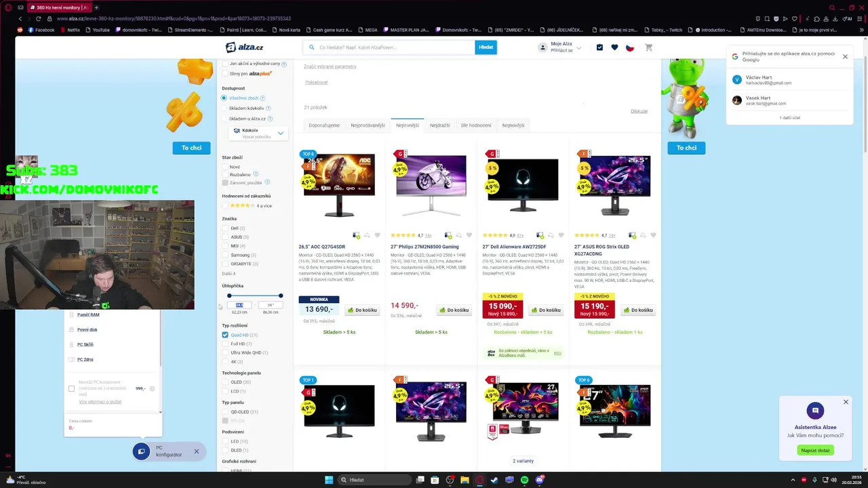This screenshot has width=868, height=488.
Task: Change country via Czech flag icon
Action: (x=630, y=47)
